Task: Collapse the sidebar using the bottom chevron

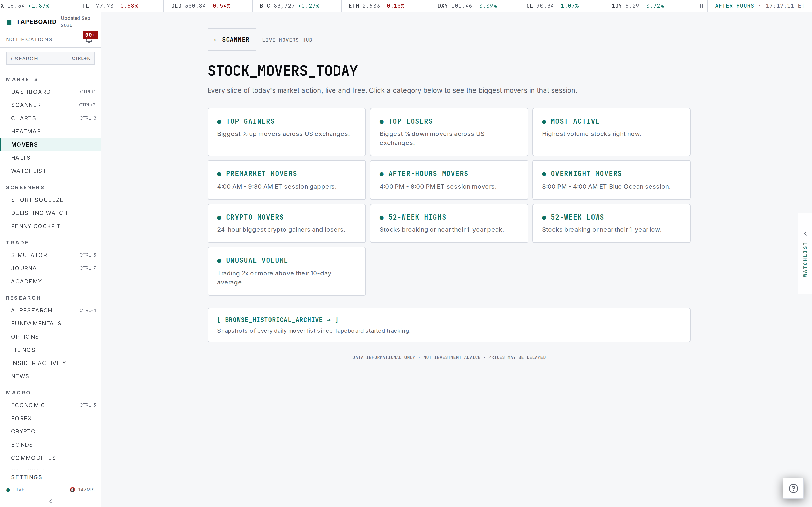Action: pyautogui.click(x=51, y=501)
